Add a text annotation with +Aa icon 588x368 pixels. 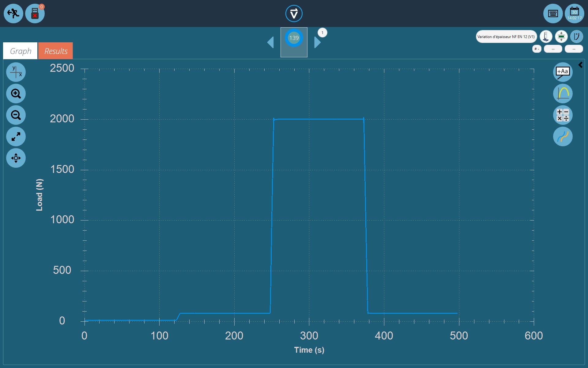tap(563, 72)
